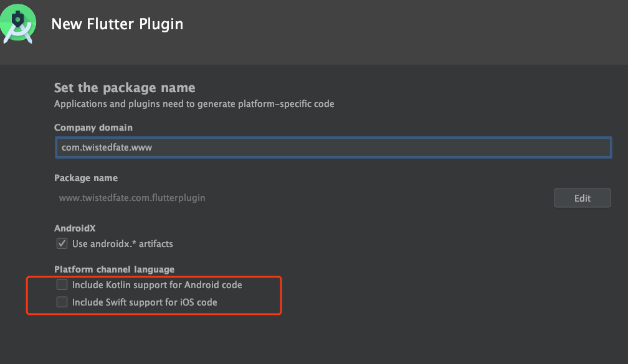Click the 'AndroidX' section label
628x364 pixels.
(x=75, y=228)
